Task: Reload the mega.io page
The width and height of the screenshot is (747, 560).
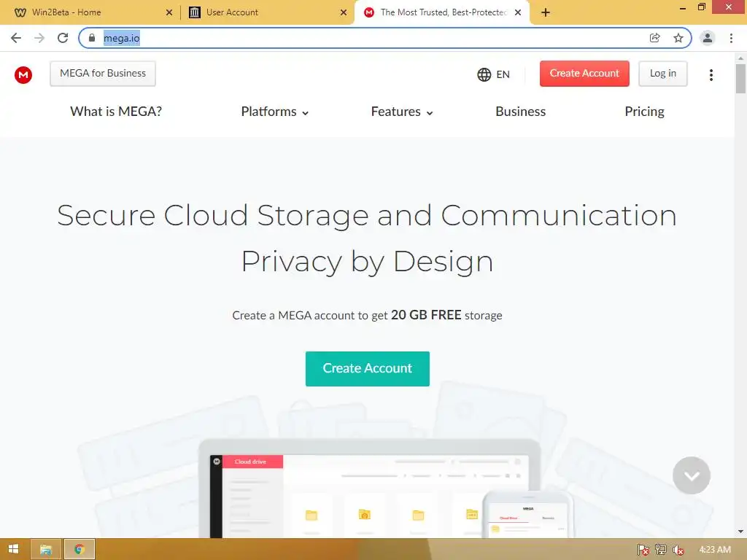Action: click(63, 38)
